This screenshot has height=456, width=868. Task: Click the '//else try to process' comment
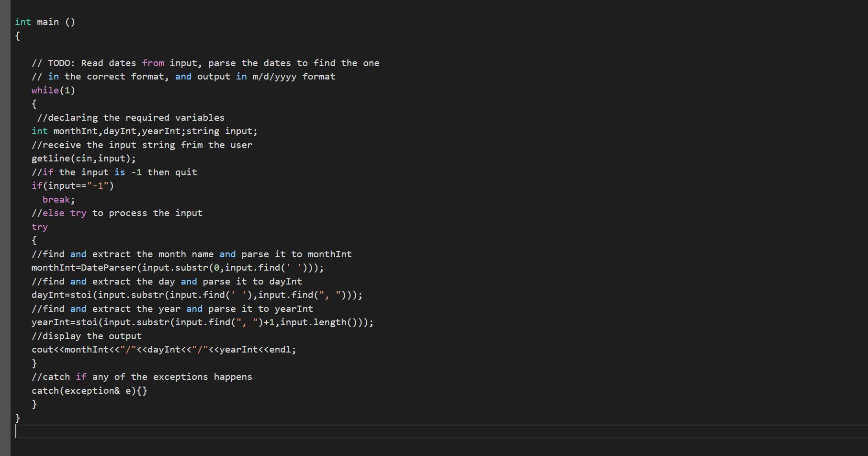coord(117,213)
